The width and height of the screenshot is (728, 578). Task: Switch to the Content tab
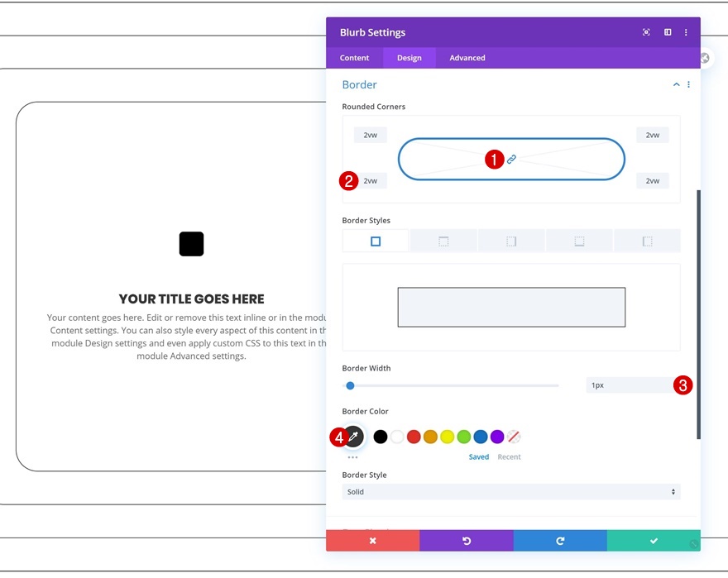(354, 58)
